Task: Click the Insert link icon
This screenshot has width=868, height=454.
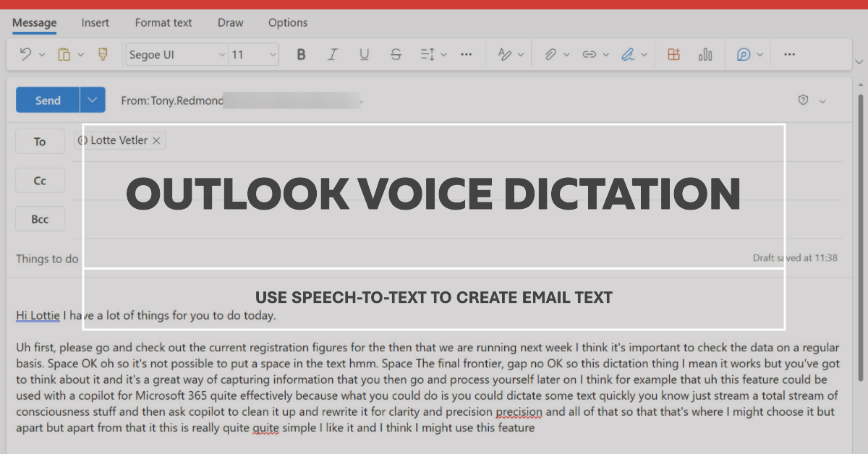Action: 590,55
